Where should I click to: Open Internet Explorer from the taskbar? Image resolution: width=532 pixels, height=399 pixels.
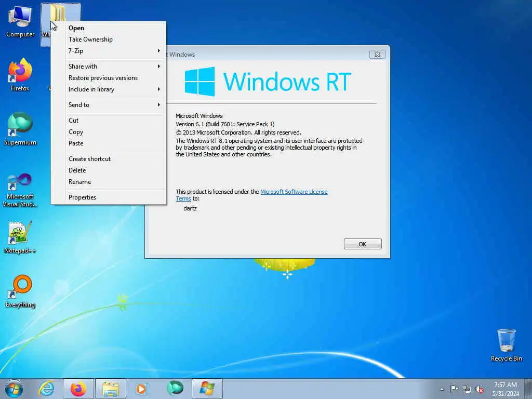(x=46, y=389)
